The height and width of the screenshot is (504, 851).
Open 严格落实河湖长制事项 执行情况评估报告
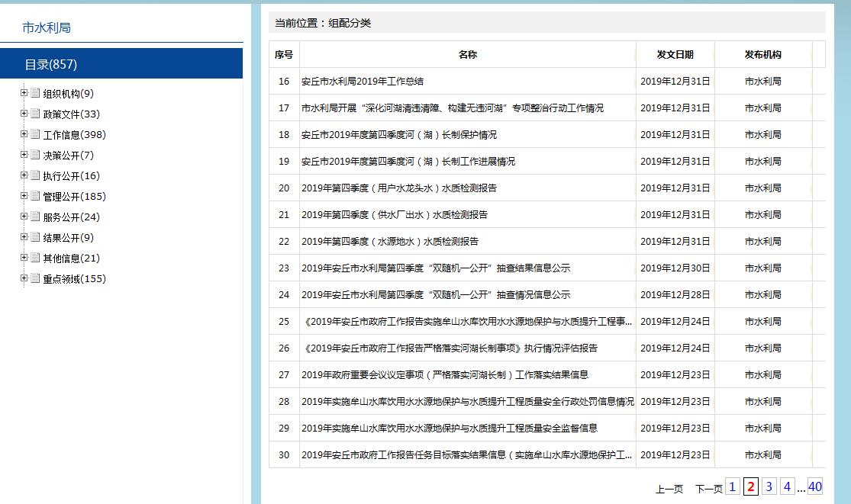(x=450, y=348)
